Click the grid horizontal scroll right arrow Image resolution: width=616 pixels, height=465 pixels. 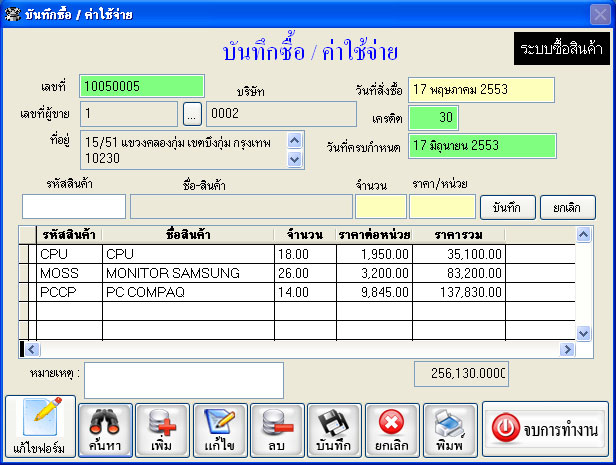point(567,349)
